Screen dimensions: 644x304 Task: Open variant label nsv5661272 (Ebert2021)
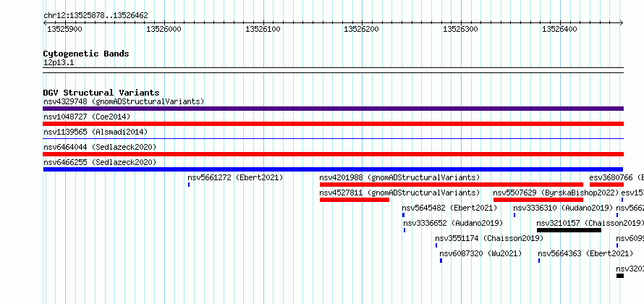(235, 178)
